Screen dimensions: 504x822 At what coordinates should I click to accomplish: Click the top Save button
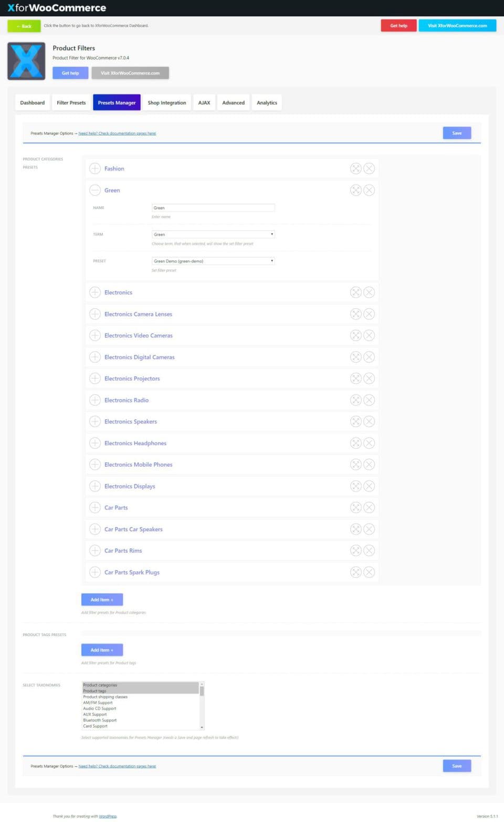point(457,133)
